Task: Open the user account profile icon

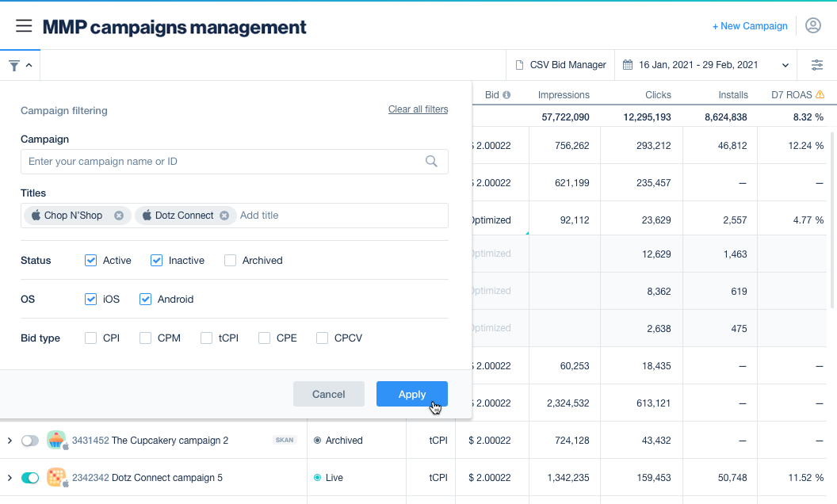Action: coord(812,26)
